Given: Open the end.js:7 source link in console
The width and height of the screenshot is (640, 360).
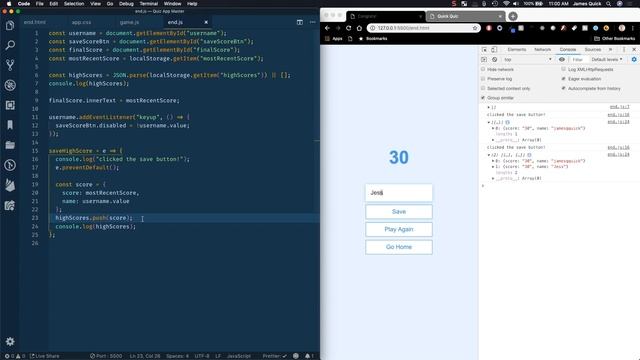Looking at the screenshot, I should coord(620,107).
